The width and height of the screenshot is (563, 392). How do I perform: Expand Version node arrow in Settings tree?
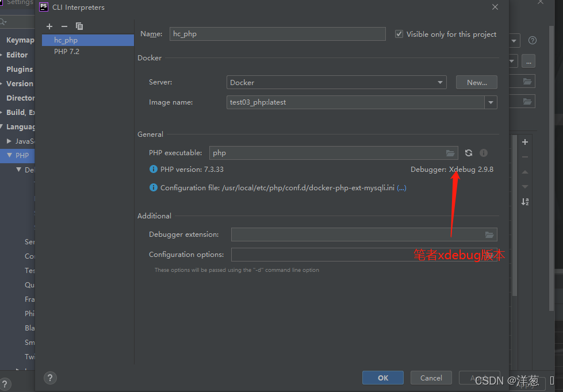coord(2,84)
